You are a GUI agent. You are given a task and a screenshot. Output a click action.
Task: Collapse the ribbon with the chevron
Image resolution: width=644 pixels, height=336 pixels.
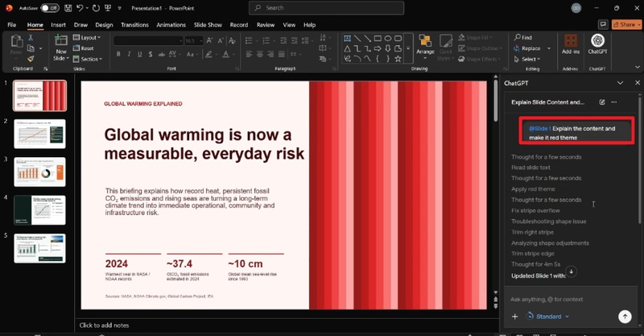(x=637, y=67)
